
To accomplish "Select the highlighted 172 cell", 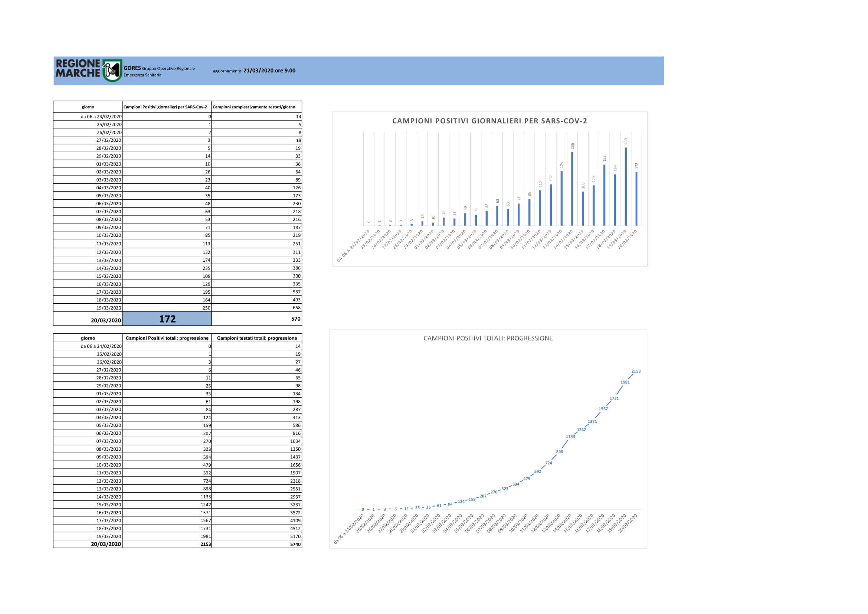I will [167, 319].
